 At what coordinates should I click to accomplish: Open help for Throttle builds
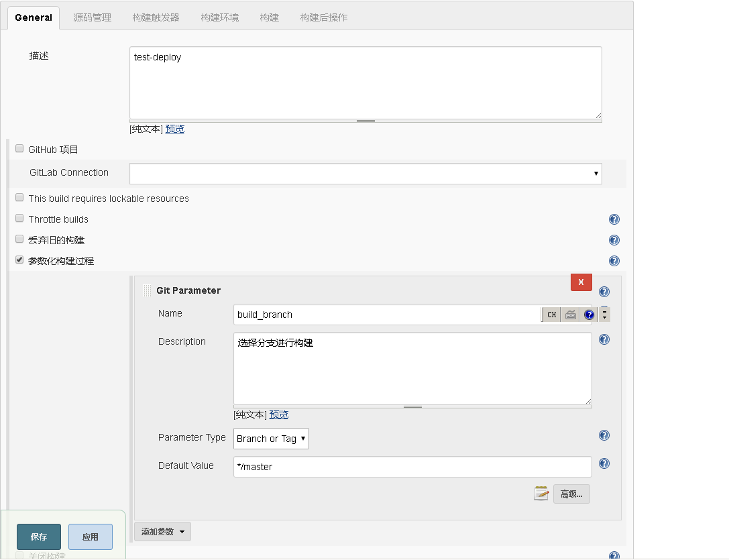pos(614,219)
